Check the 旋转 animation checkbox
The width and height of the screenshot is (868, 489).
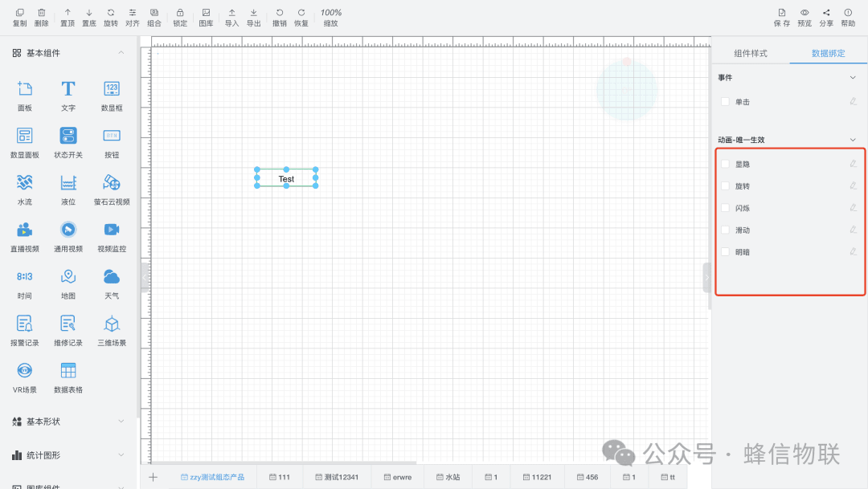(725, 185)
